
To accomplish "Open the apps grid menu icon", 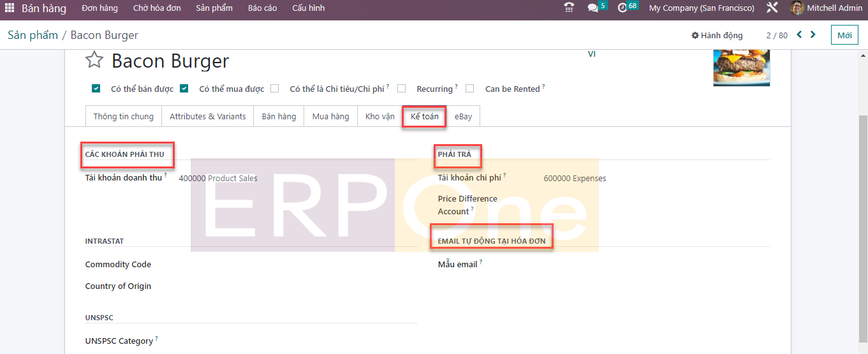I will click(10, 8).
